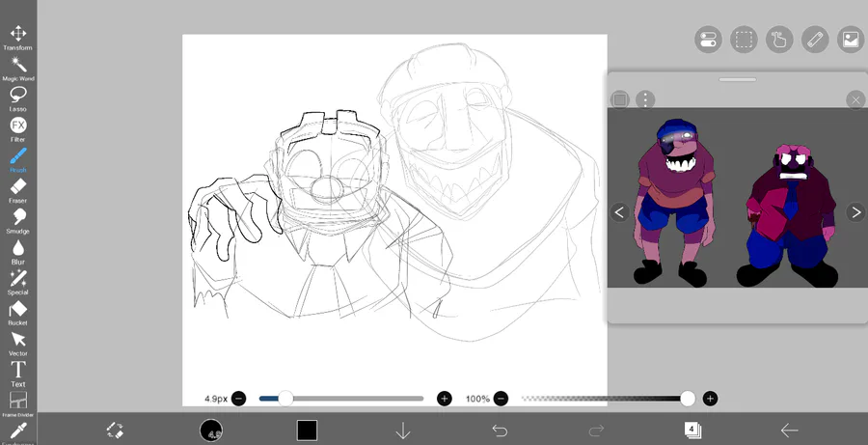Select the Special brush tool
This screenshot has width=868, height=445.
(x=17, y=282)
